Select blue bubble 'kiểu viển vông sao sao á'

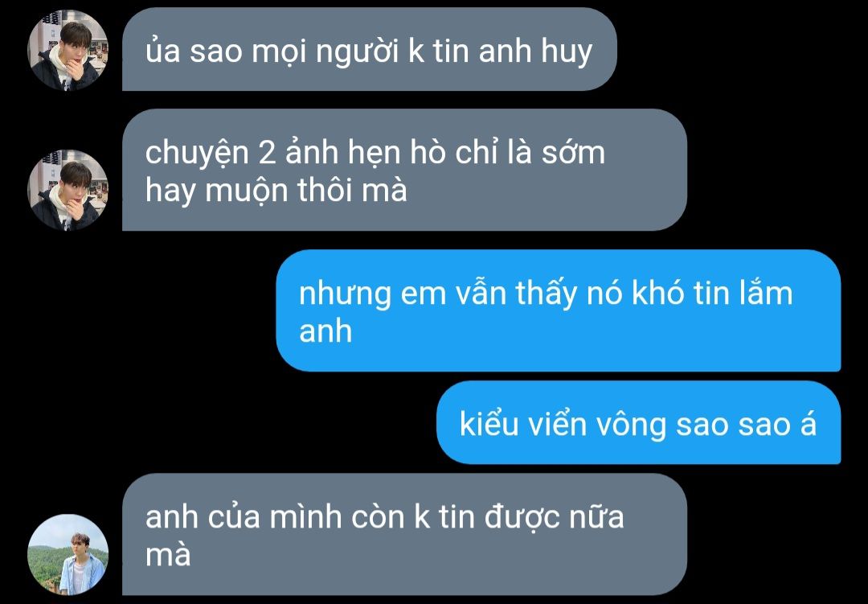click(x=639, y=422)
